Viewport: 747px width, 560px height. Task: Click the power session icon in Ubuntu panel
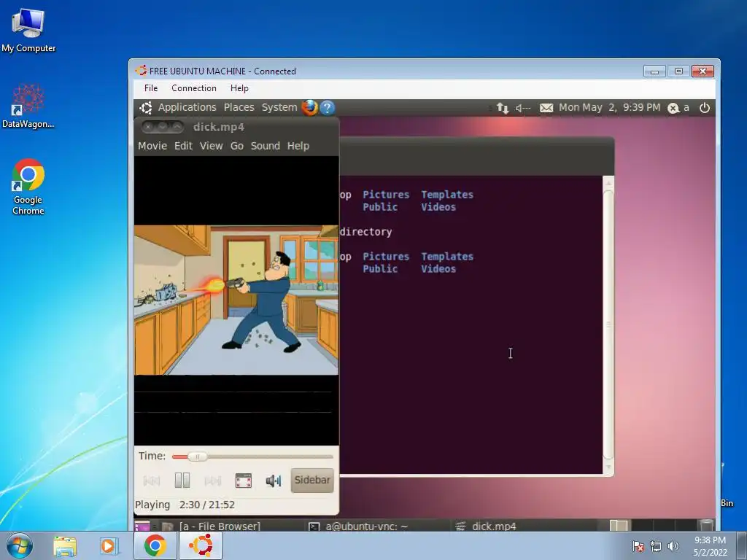click(x=705, y=108)
